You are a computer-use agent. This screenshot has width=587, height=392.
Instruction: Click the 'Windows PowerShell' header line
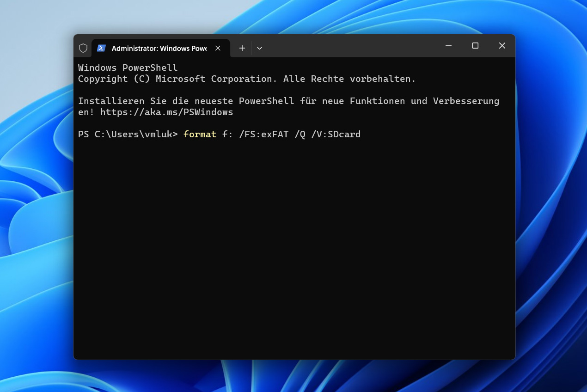(x=128, y=67)
